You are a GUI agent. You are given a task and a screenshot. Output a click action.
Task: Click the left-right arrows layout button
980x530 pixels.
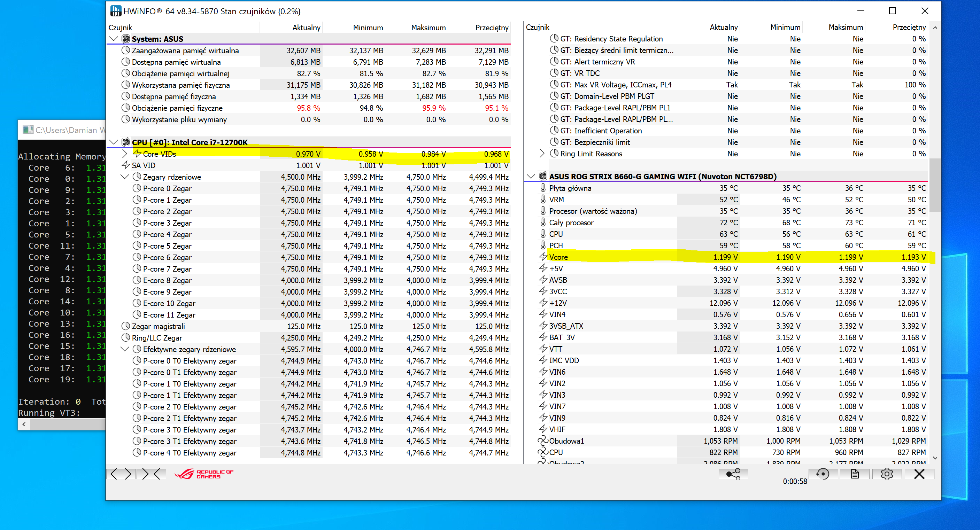click(x=121, y=474)
